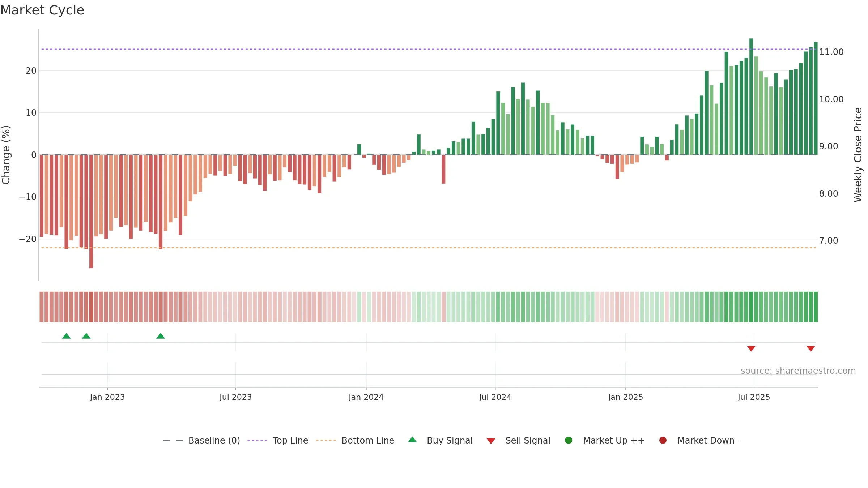868x488 pixels.
Task: Click the Jul 2023 axis label
Action: (x=235, y=397)
